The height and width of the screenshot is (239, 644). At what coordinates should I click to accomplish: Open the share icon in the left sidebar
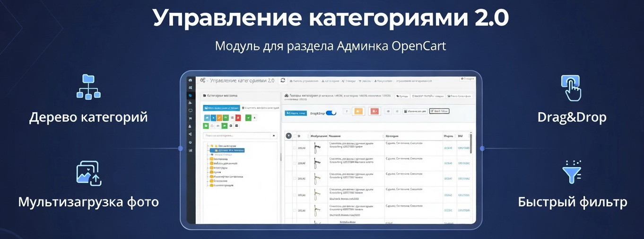click(x=190, y=134)
